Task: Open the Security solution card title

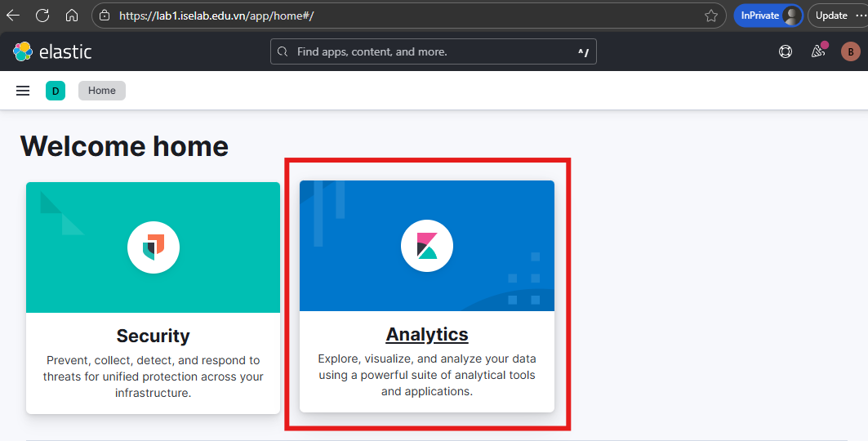Action: click(x=153, y=336)
